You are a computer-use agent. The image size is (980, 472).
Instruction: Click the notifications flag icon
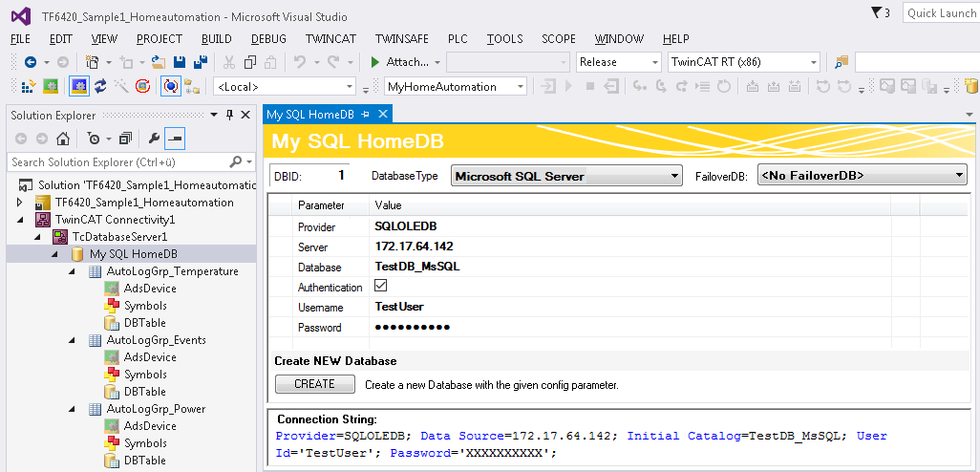tap(875, 12)
